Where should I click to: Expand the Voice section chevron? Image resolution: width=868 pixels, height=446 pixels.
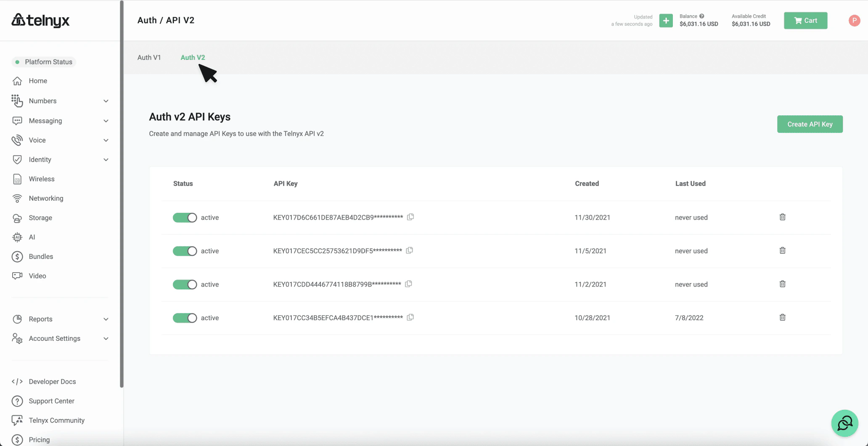[106, 140]
